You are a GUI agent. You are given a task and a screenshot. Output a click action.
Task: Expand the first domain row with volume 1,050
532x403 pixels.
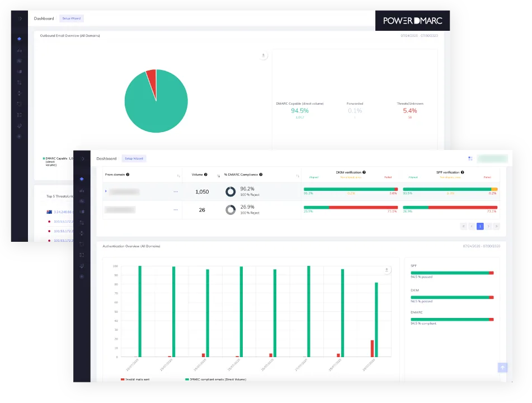(x=106, y=191)
